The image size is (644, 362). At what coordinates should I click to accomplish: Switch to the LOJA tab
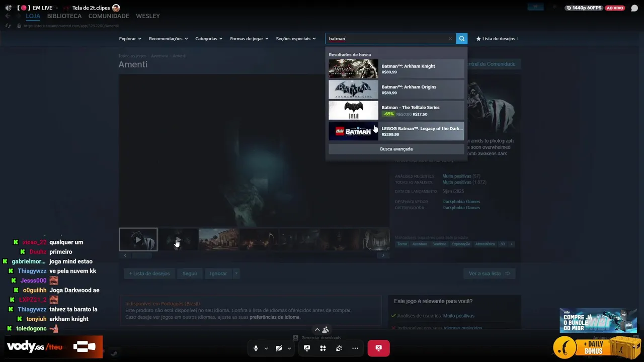pyautogui.click(x=33, y=16)
